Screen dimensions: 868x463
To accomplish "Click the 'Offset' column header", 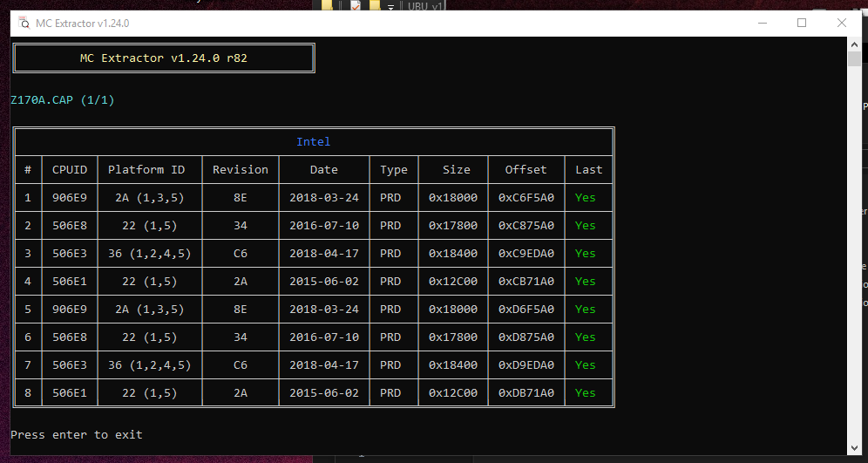I will click(526, 169).
